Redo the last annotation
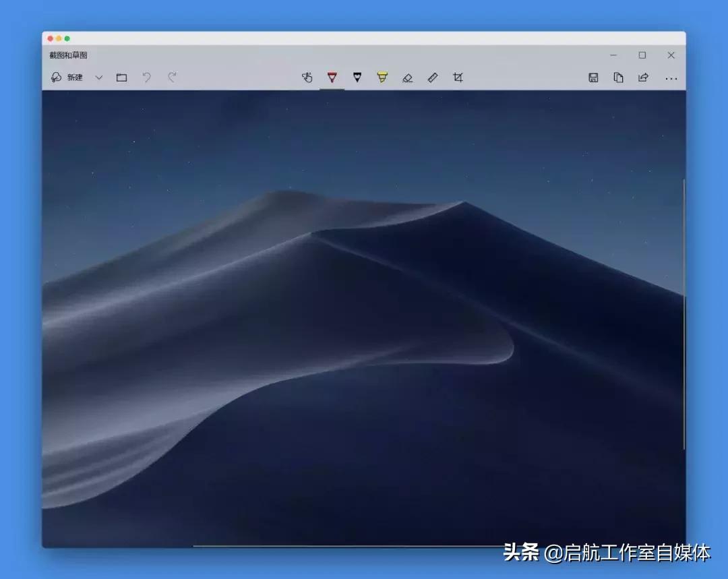Screen dimensions: 728x579 [x=172, y=77]
